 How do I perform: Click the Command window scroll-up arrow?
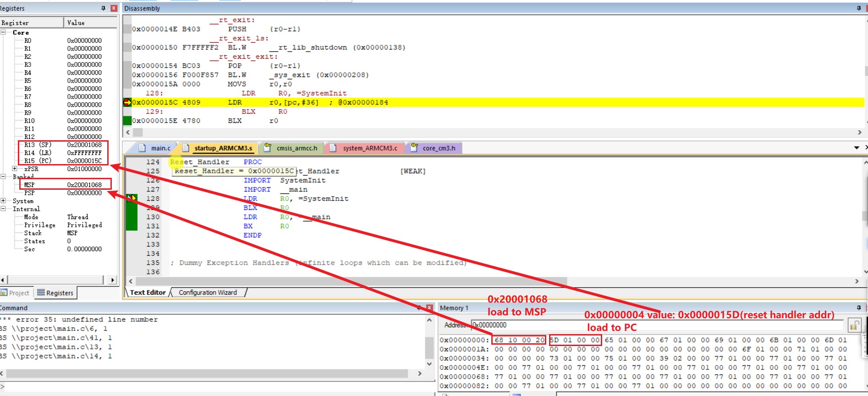tap(429, 320)
